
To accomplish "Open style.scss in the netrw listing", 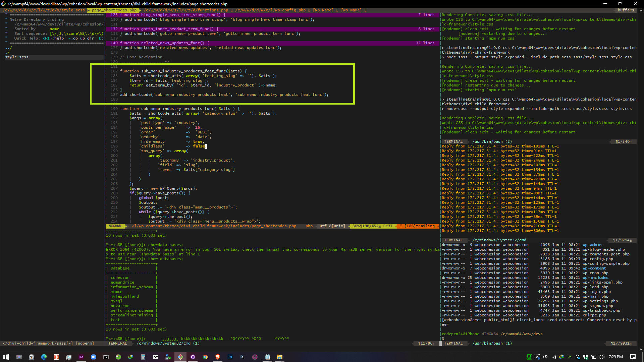I will (16, 57).
